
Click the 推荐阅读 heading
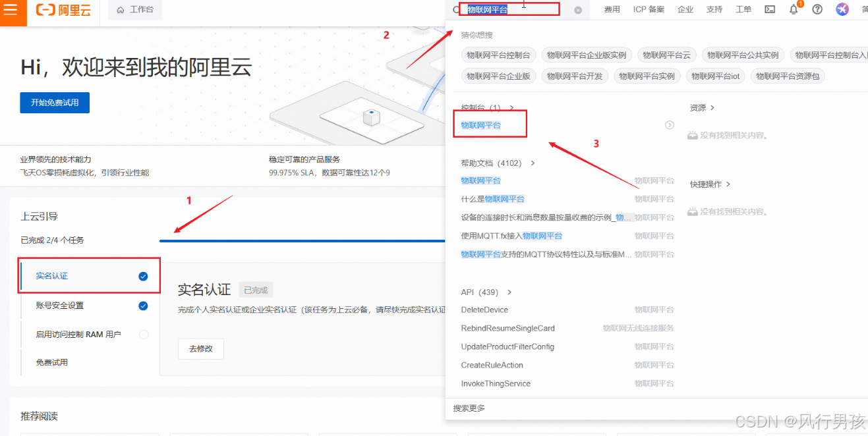40,416
